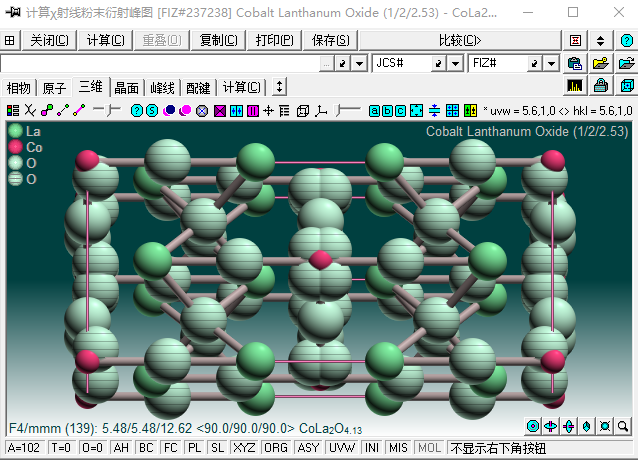Toggle the XYZ axes status button
This screenshot has width=638, height=460.
[244, 448]
